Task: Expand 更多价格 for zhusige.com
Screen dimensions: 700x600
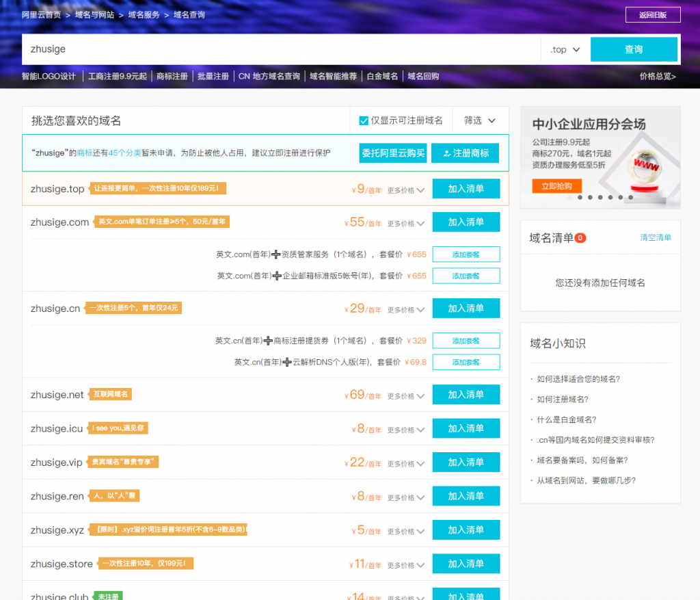Action: (406, 224)
